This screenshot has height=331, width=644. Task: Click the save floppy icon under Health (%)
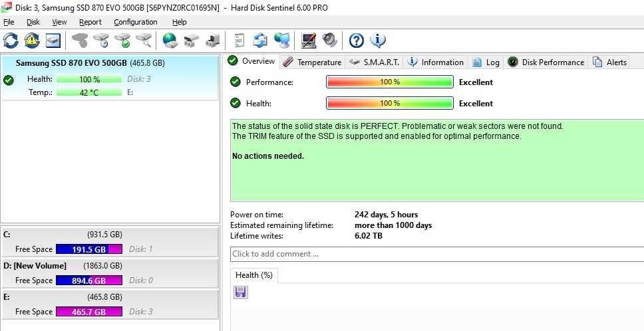[241, 292]
